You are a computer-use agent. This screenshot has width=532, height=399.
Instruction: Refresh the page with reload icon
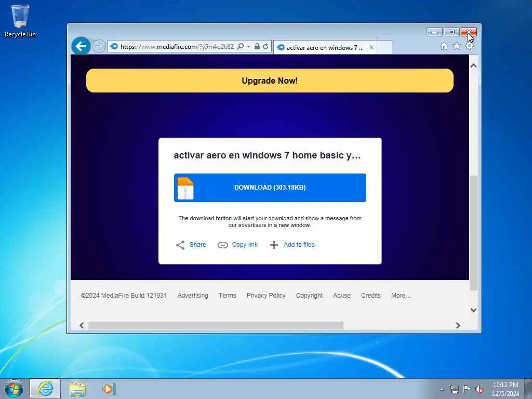(x=265, y=46)
